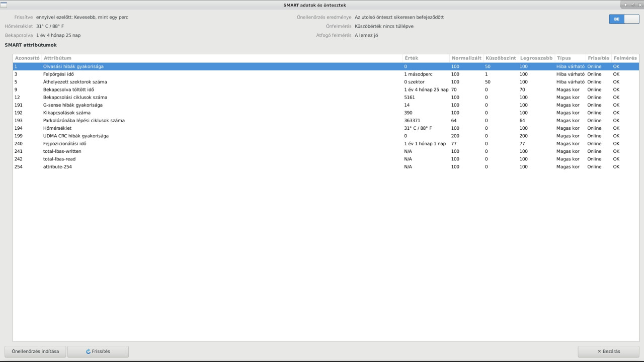
Task: Click 'Az utolsó önteszt sikeresen befejeződött' text
Action: click(x=399, y=17)
